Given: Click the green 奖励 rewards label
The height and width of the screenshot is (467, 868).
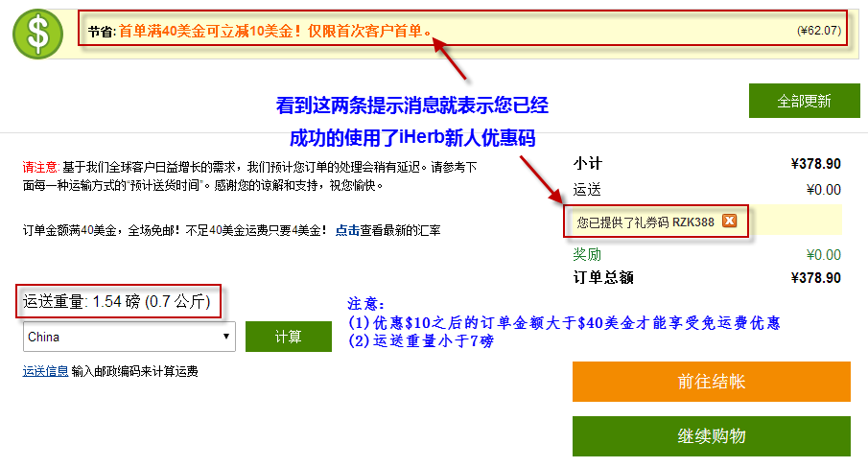Looking at the screenshot, I should [x=587, y=254].
